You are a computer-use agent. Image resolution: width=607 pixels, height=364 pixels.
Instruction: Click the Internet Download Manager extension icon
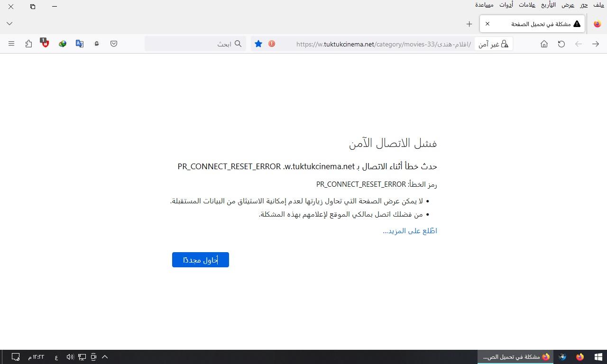coord(63,44)
